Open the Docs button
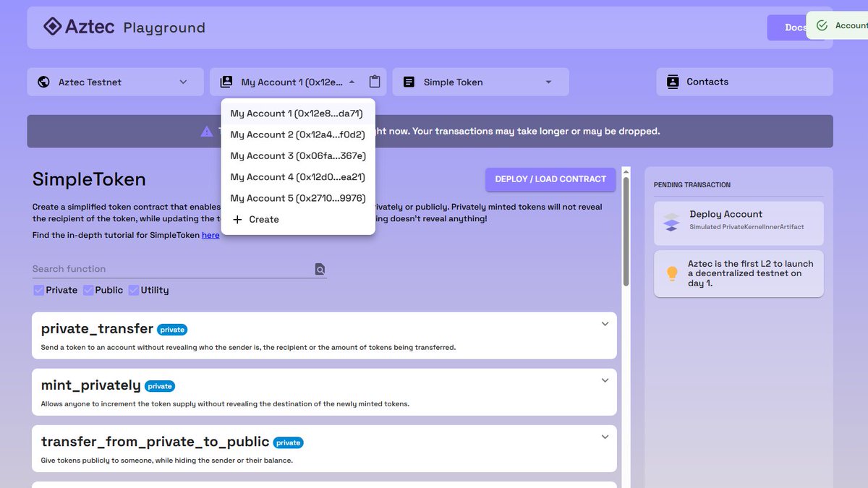868x488 pixels. pyautogui.click(x=787, y=27)
